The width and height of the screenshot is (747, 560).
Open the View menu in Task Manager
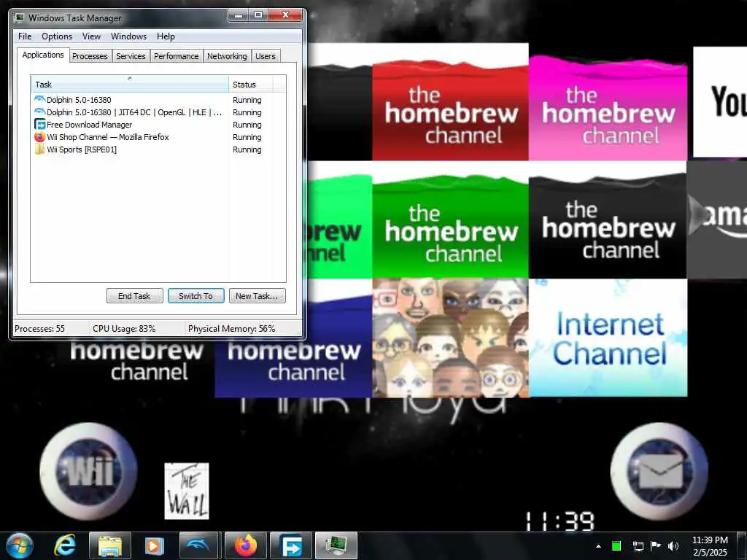point(91,36)
